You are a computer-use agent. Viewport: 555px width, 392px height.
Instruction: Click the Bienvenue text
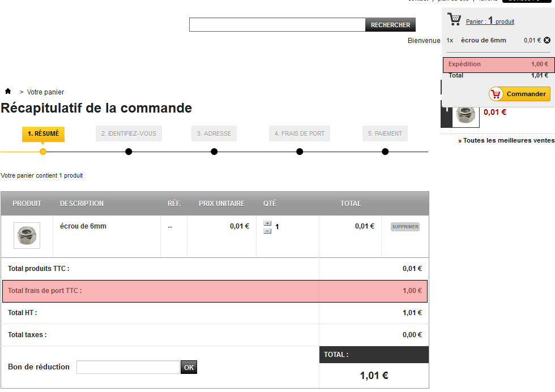click(424, 41)
